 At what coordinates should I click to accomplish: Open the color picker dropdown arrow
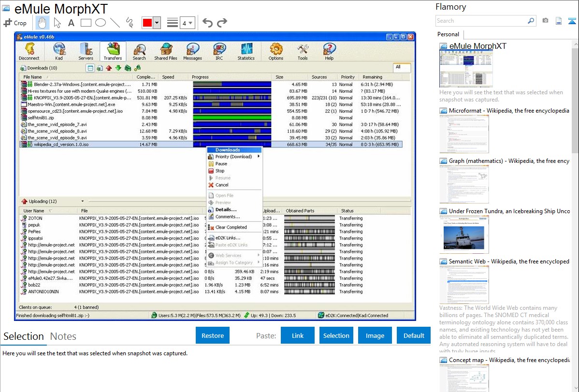coord(157,23)
